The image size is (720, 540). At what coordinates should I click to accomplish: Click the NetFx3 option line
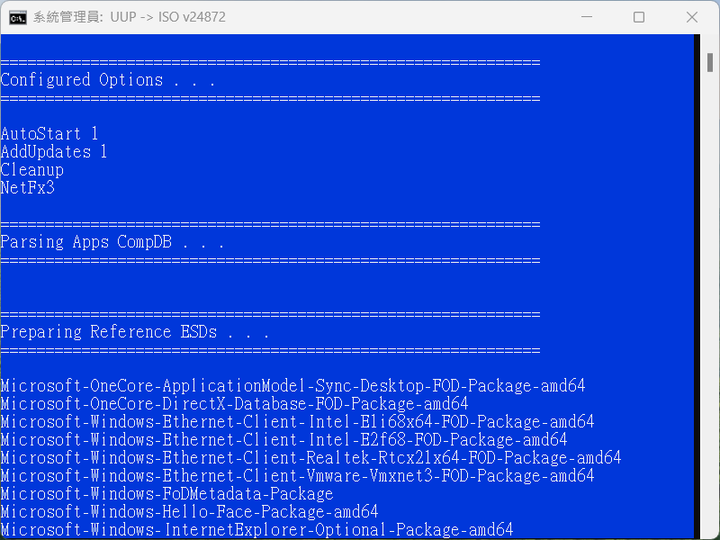pos(28,188)
